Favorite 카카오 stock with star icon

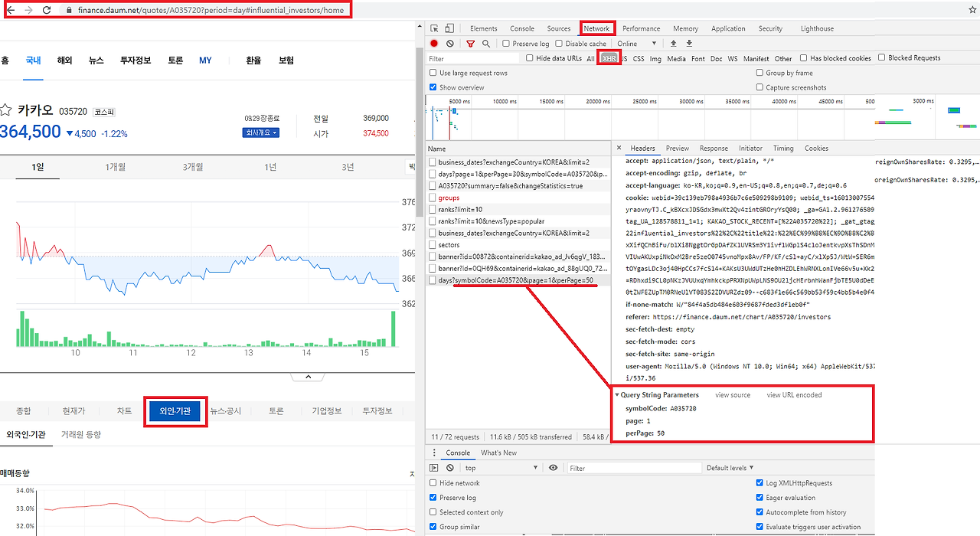coord(5,109)
